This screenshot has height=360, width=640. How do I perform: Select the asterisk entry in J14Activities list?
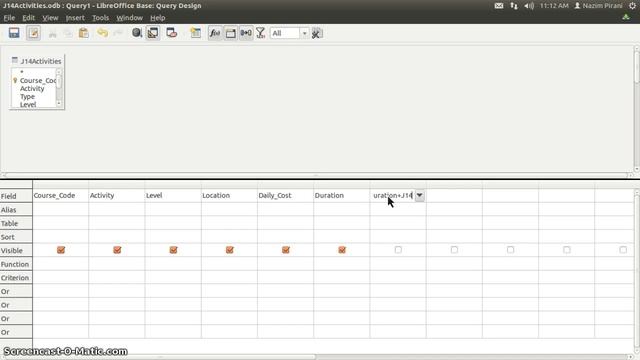[22, 72]
